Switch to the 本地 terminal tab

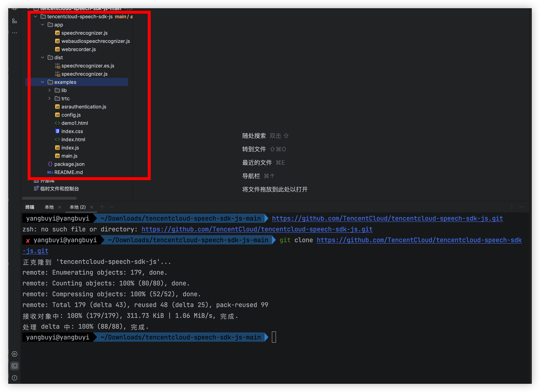coord(49,207)
